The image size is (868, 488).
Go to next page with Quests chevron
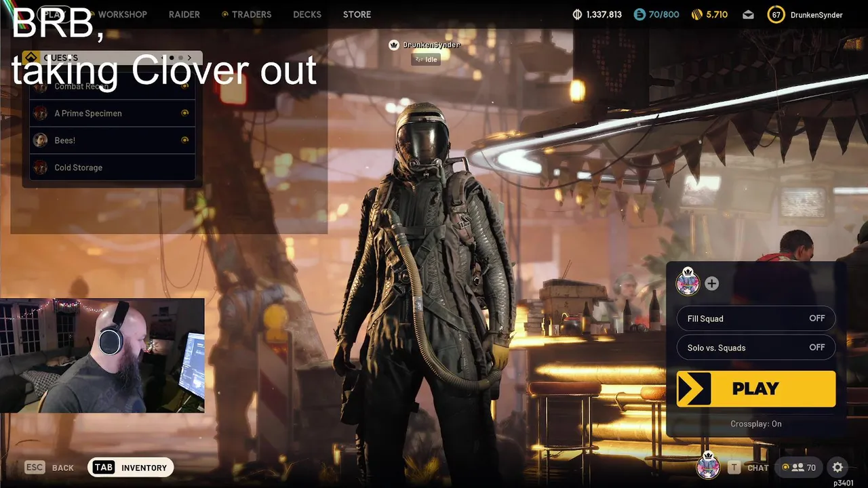pyautogui.click(x=189, y=58)
